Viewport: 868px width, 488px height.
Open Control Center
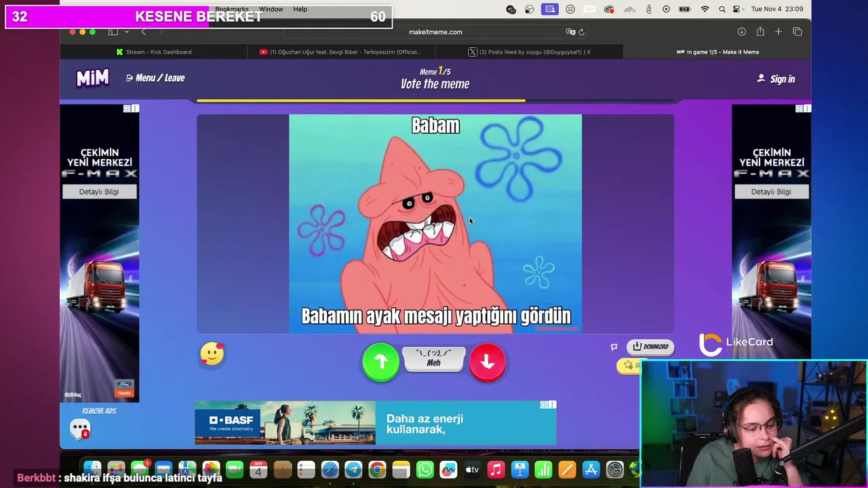[738, 9]
